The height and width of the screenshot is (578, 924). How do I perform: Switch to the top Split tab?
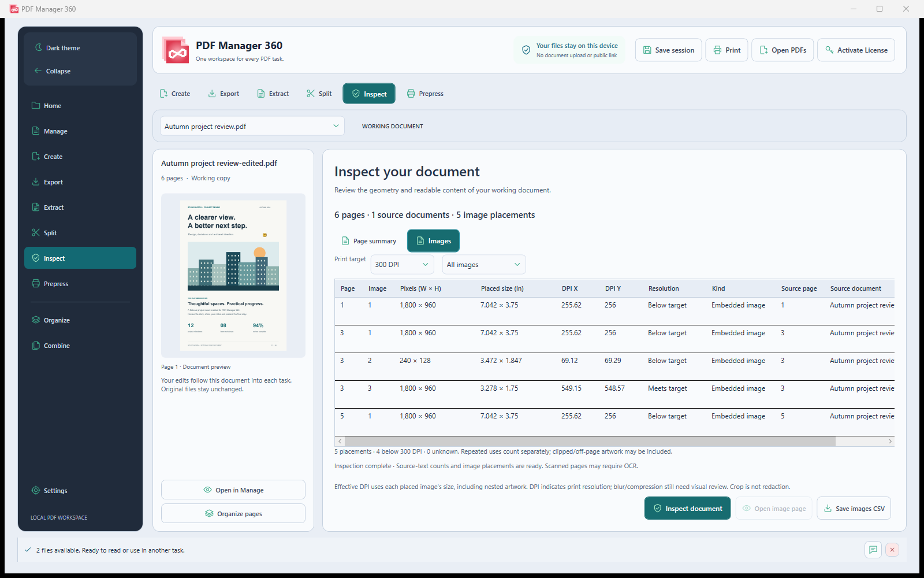click(x=319, y=94)
